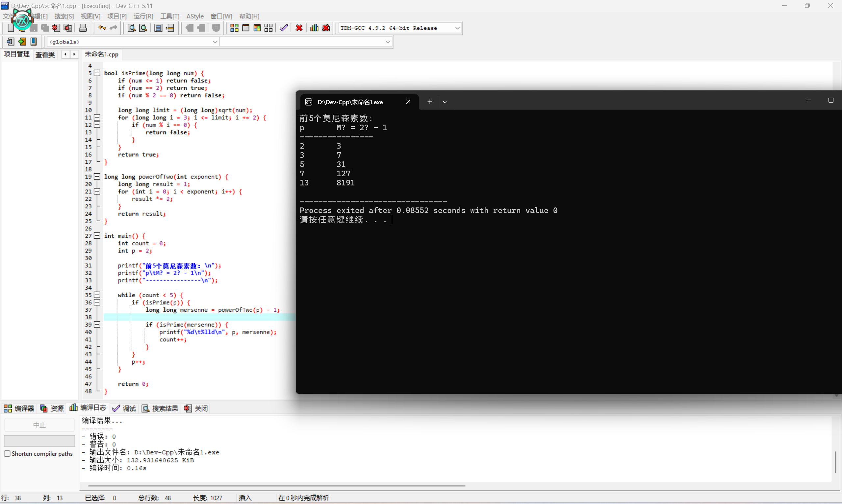842x504 pixels.
Task: Expand the (globals) scope dropdown
Action: pos(215,41)
